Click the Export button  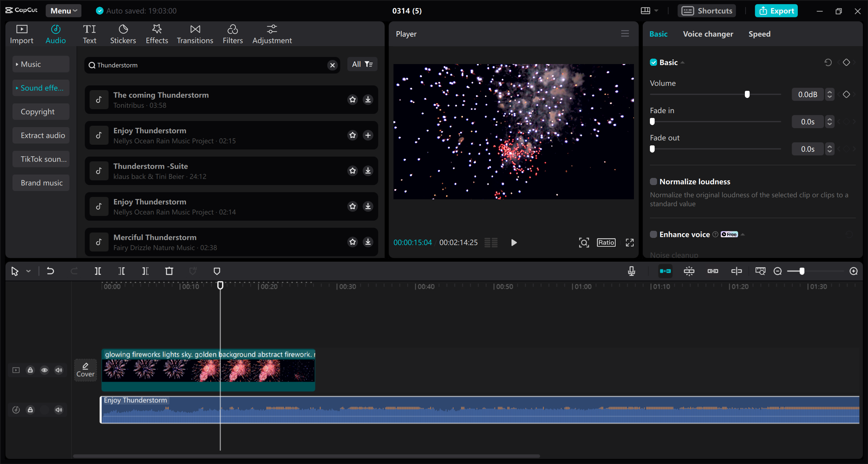click(x=776, y=11)
